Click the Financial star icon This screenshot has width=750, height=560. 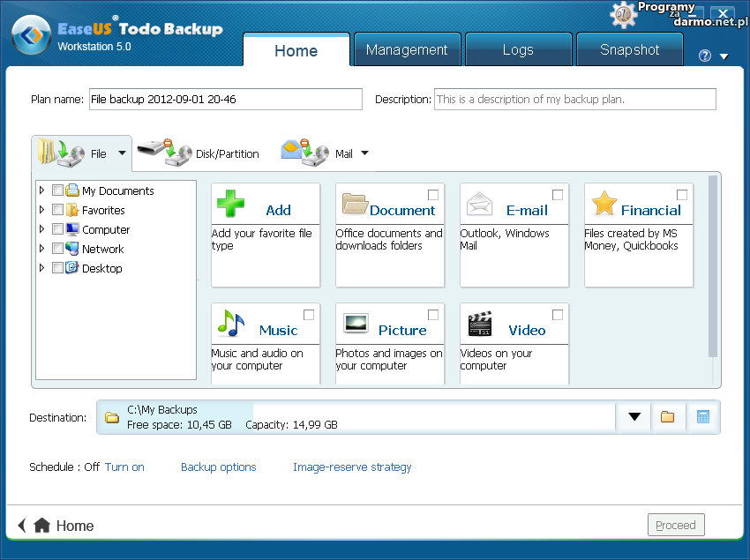(604, 204)
